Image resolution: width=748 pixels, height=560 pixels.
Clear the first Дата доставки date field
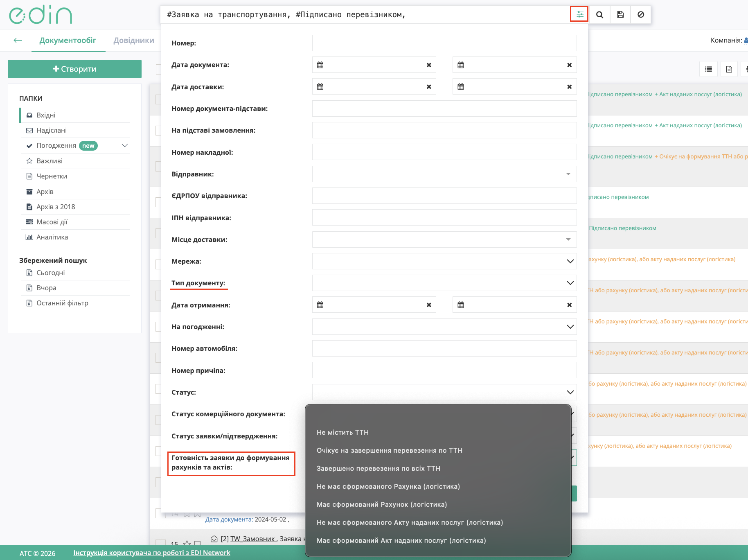click(429, 87)
